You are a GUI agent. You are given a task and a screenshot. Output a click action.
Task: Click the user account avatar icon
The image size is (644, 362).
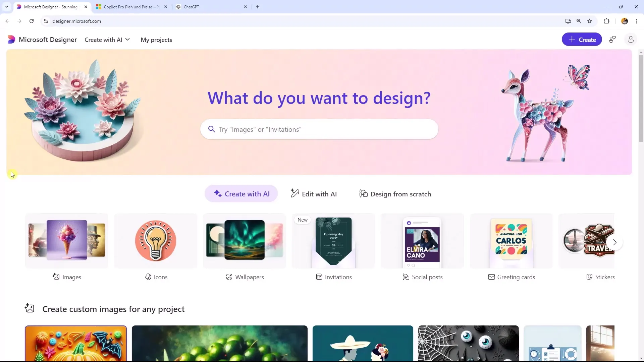click(x=631, y=40)
